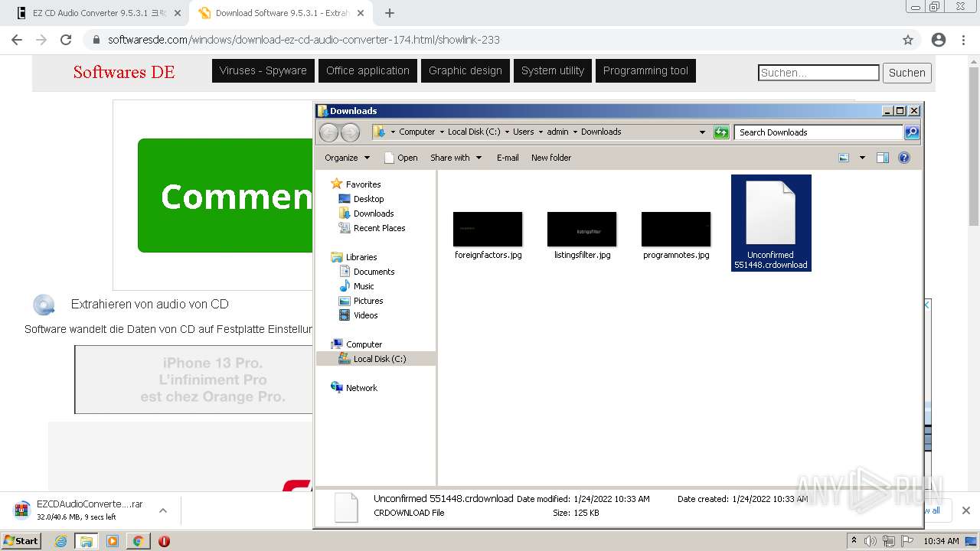Viewport: 980px width, 551px height.
Task: Open the Windows Start menu
Action: (x=21, y=541)
